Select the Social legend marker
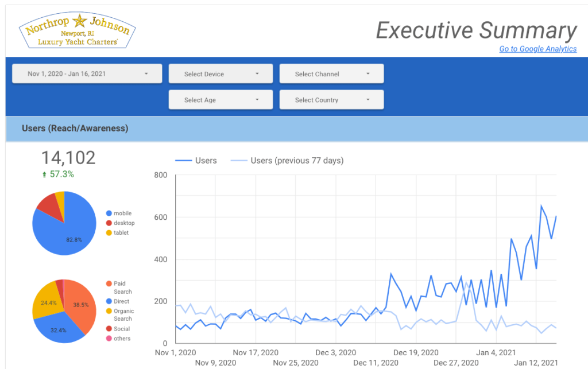The width and height of the screenshot is (588, 369). coord(109,329)
